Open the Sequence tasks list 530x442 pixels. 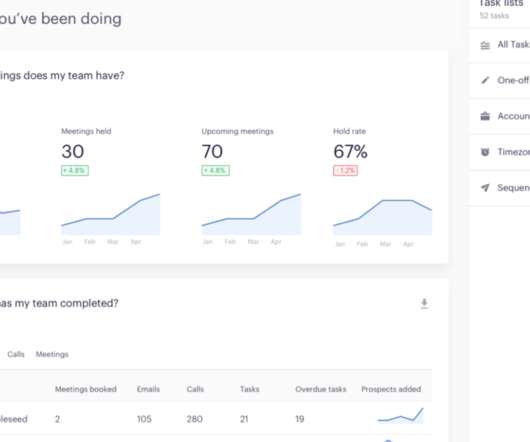500,188
